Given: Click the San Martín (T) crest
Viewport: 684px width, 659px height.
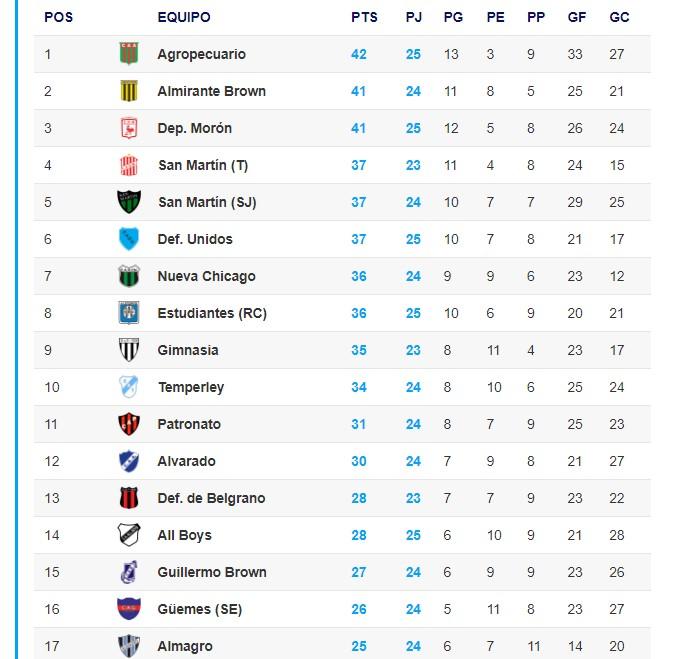Looking at the screenshot, I should click(x=128, y=165).
